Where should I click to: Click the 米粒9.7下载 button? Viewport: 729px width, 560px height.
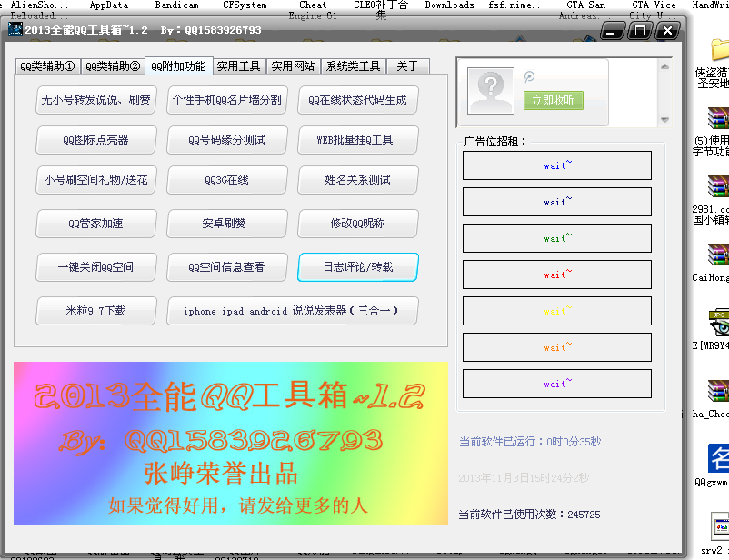(95, 311)
